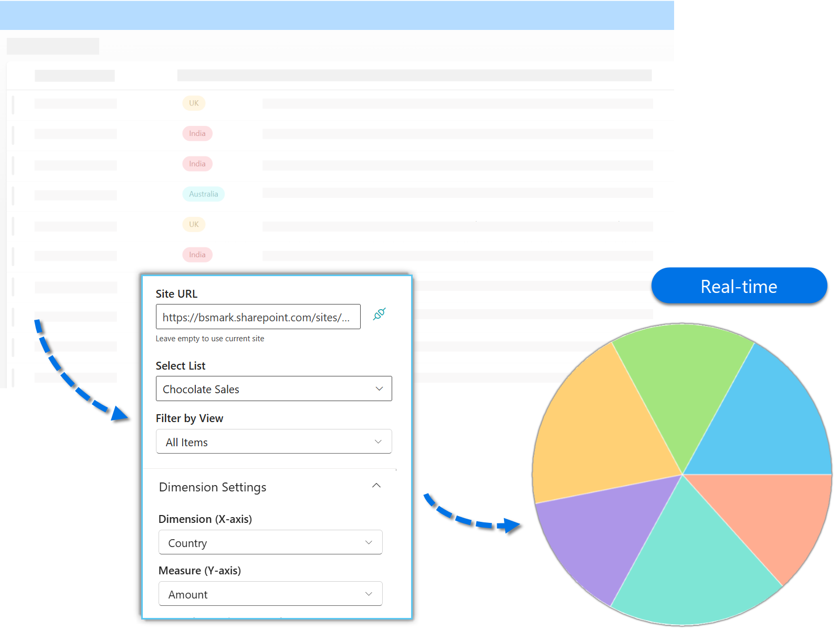Open the Select List dropdown showing Chocolate Sales
The image size is (840, 630).
coord(274,388)
